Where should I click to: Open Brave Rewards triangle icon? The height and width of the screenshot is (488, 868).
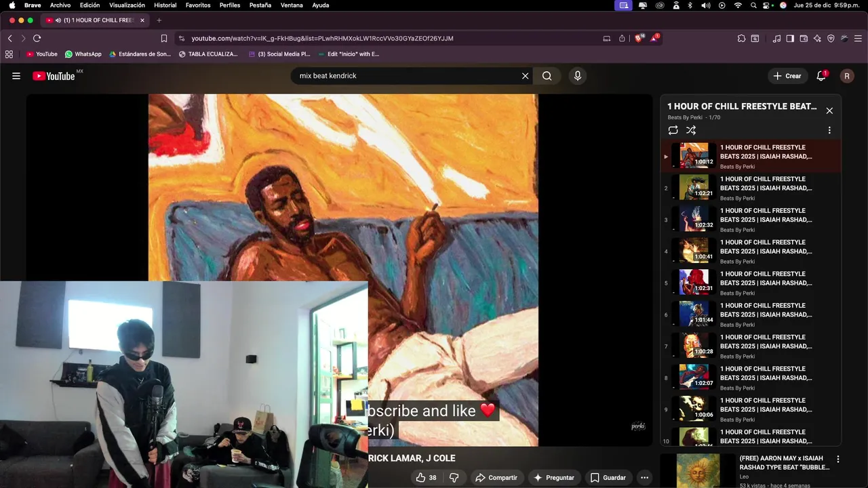click(x=654, y=39)
